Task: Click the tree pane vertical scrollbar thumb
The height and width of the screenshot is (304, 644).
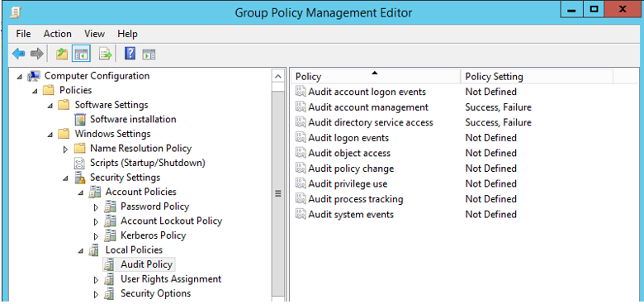Action: (278, 193)
